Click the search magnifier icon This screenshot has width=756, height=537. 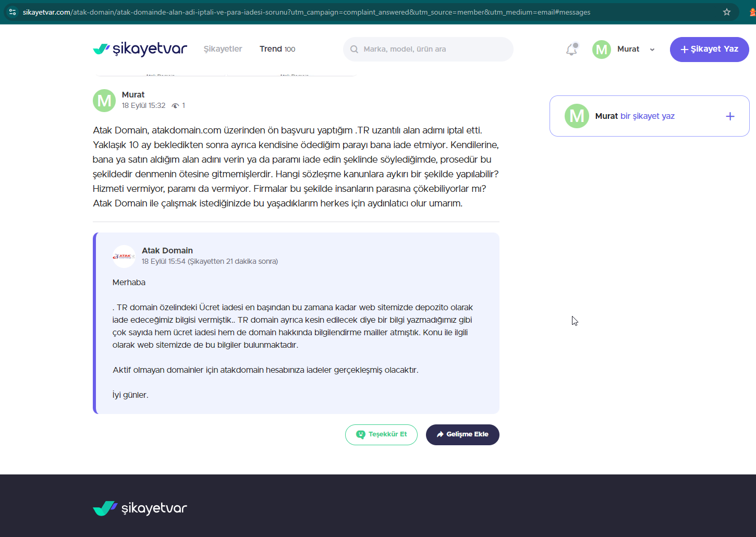click(354, 49)
